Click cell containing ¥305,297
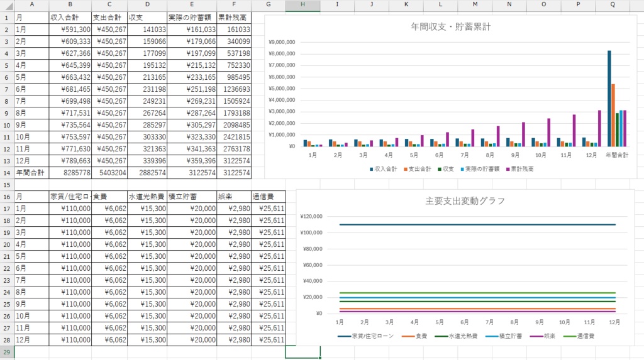644x360 pixels. point(192,125)
